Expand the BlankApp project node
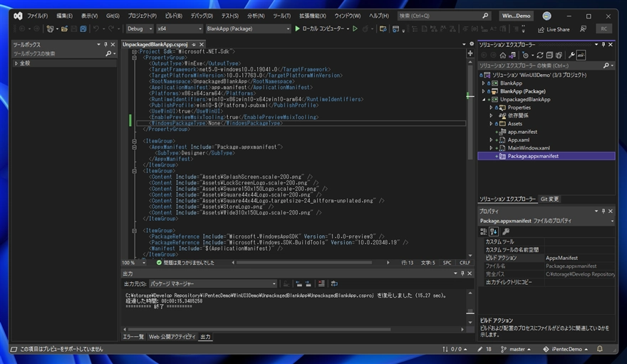Viewport: 627px width, 364px height. pos(483,83)
